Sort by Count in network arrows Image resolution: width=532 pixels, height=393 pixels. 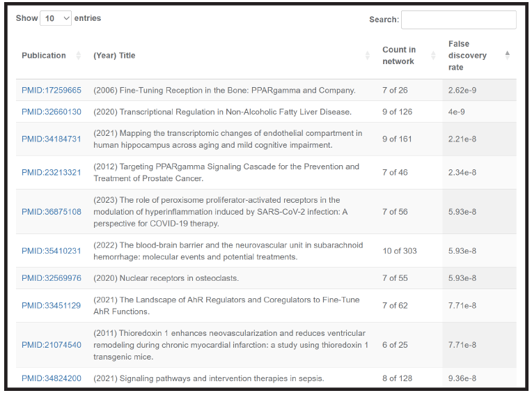click(433, 55)
